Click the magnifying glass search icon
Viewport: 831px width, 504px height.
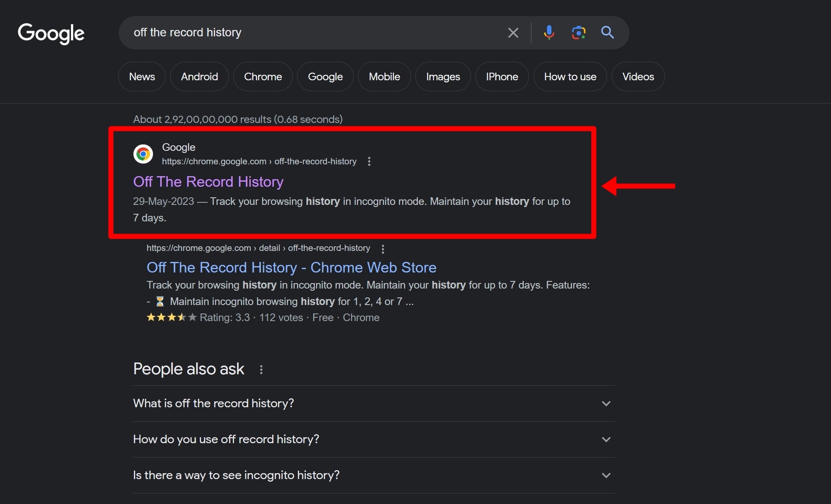point(607,33)
